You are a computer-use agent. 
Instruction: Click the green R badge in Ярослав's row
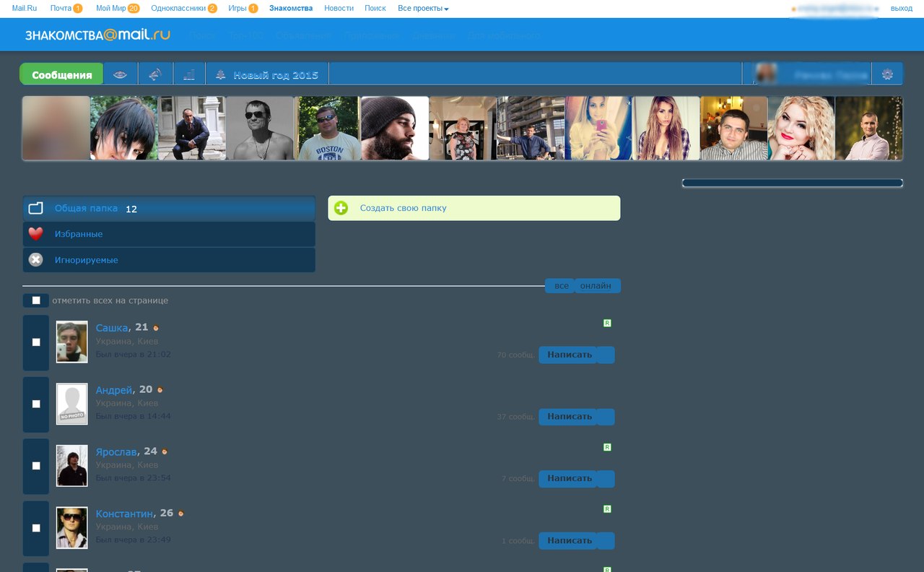[607, 447]
